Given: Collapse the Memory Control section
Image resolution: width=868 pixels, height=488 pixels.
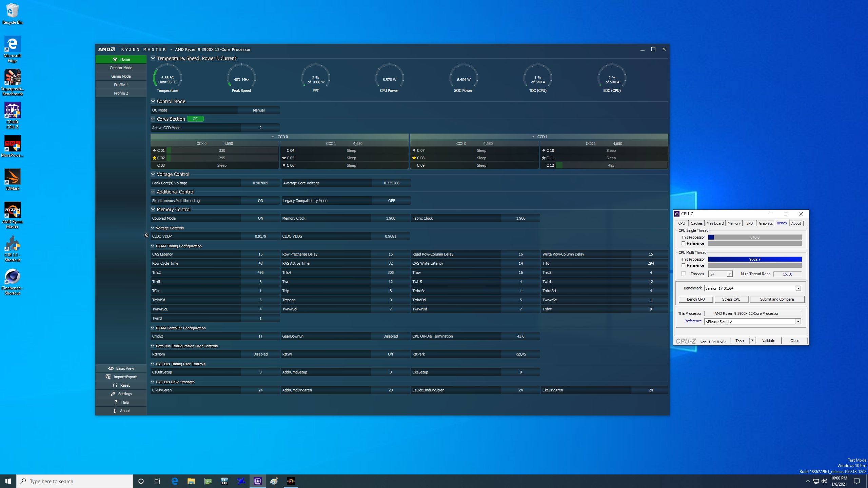Looking at the screenshot, I should click(153, 209).
